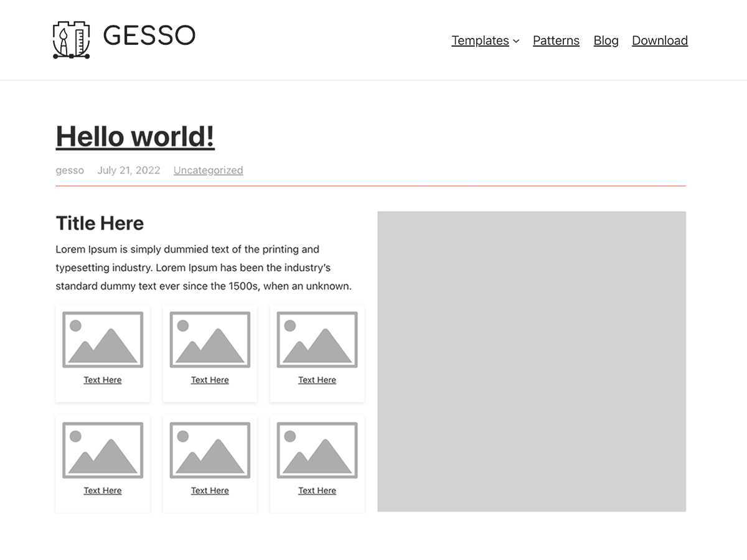Viewport: 747px width, 560px height.
Task: Select the top-middle image placeholder icon
Action: (209, 339)
